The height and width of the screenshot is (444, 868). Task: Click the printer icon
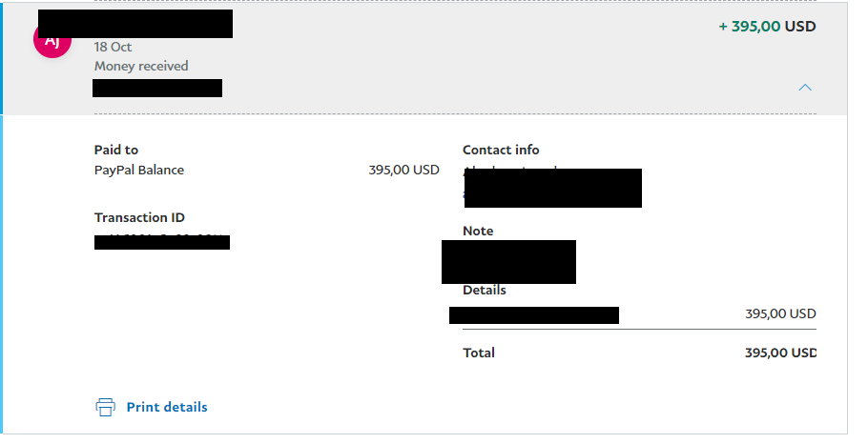(x=105, y=407)
